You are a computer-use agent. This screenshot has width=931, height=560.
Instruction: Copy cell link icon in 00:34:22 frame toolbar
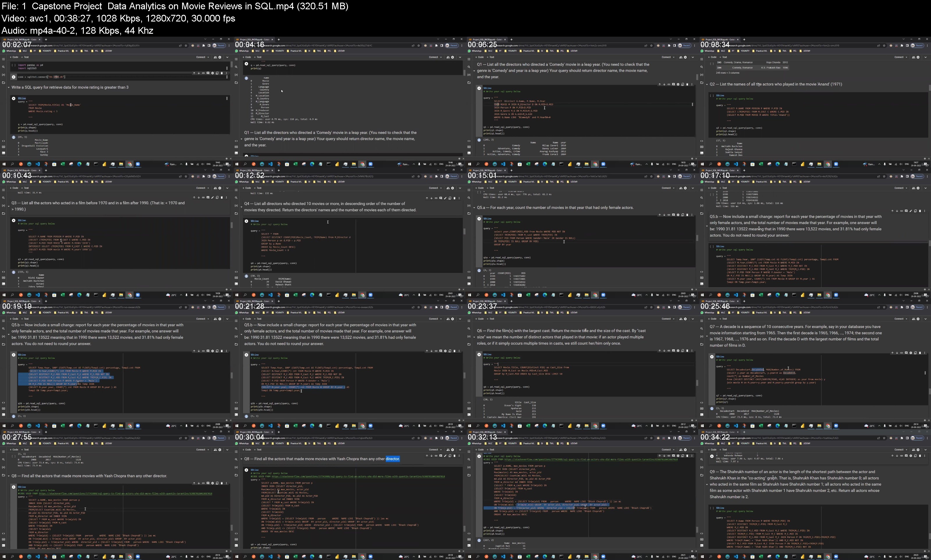[902, 456]
